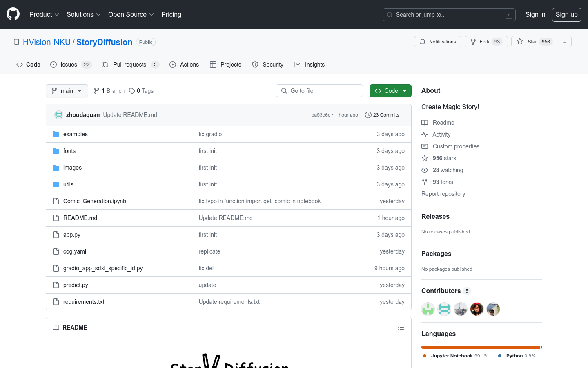Image resolution: width=588 pixels, height=368 pixels.
Task: Expand the star lists dropdown arrow
Action: [565, 42]
